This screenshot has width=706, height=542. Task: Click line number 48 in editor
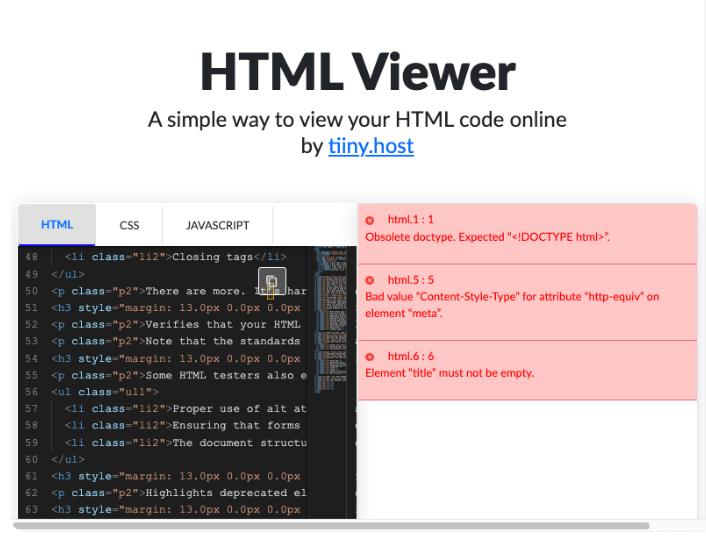(x=32, y=257)
